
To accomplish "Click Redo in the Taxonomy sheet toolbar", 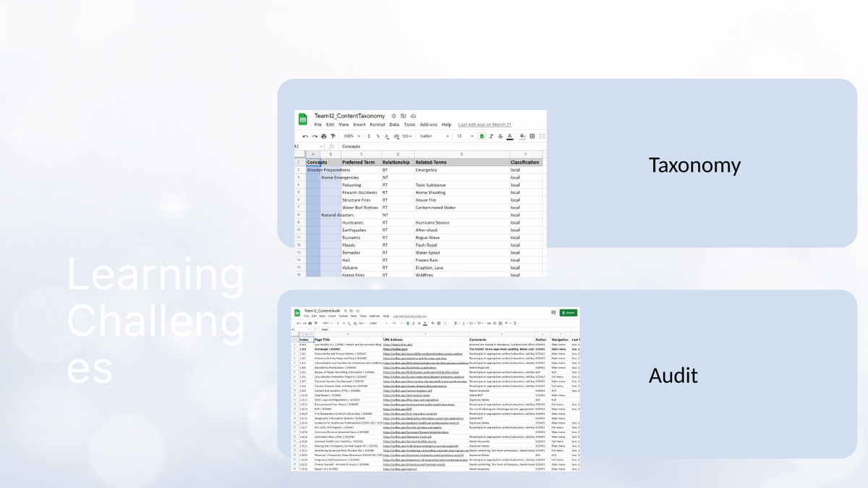I will click(x=315, y=136).
